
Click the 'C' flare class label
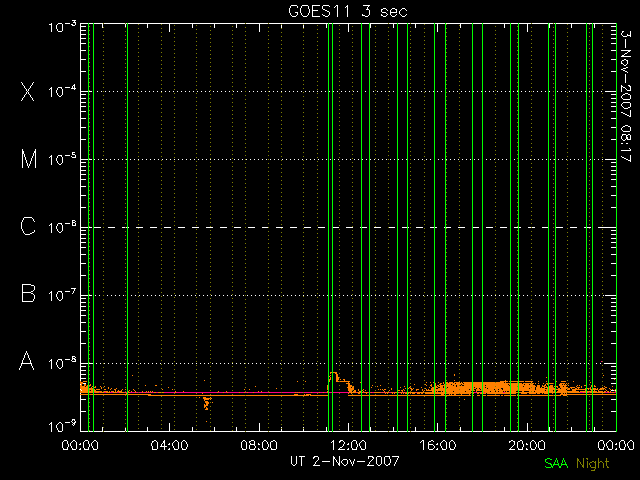click(28, 226)
